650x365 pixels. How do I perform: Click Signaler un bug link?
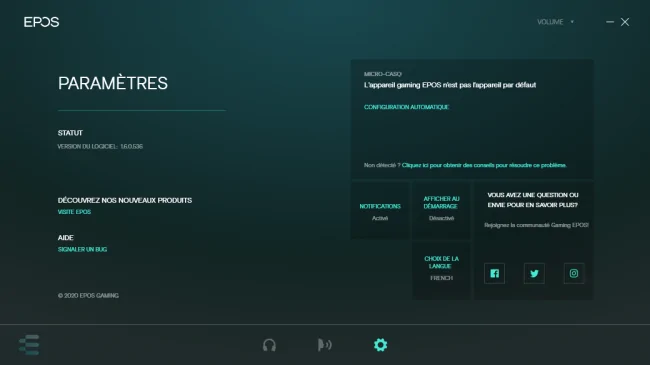coord(82,249)
